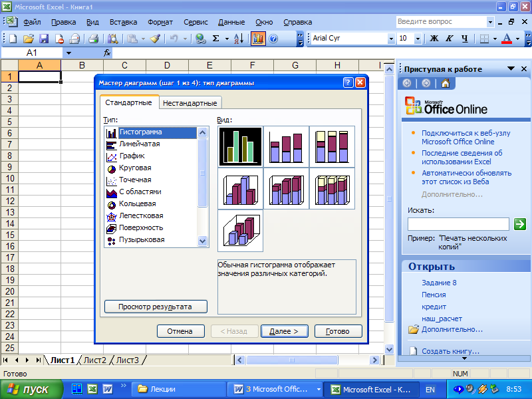Open the Вставка menu
Screen dimensions: 532x399
point(123,22)
